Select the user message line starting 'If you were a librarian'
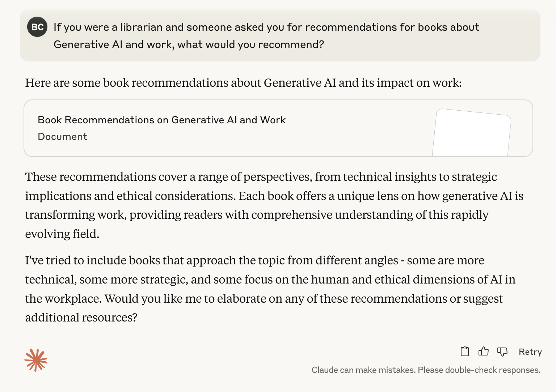The image size is (556, 392). [x=266, y=27]
